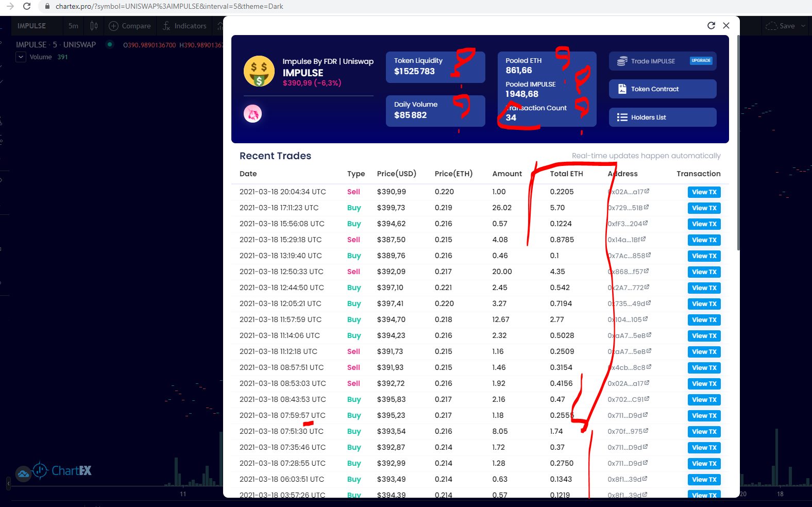View TX for 15:56:08 trade
The width and height of the screenshot is (812, 507).
coord(704,224)
